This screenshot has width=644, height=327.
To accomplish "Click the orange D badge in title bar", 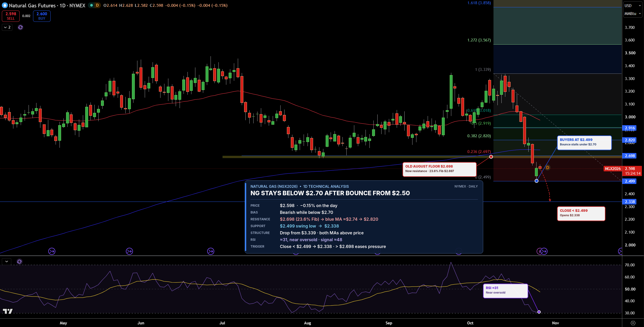I will pos(97,5).
